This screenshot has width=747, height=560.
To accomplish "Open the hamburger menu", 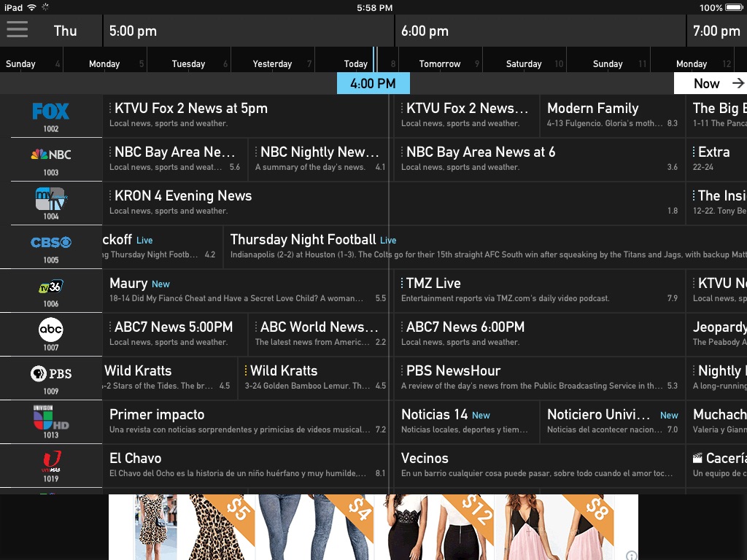I will point(18,29).
